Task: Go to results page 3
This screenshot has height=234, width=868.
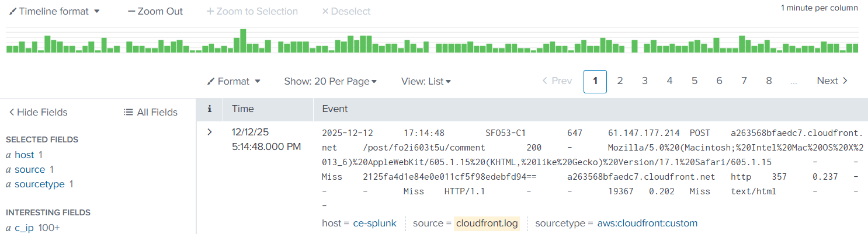Action: (x=645, y=81)
